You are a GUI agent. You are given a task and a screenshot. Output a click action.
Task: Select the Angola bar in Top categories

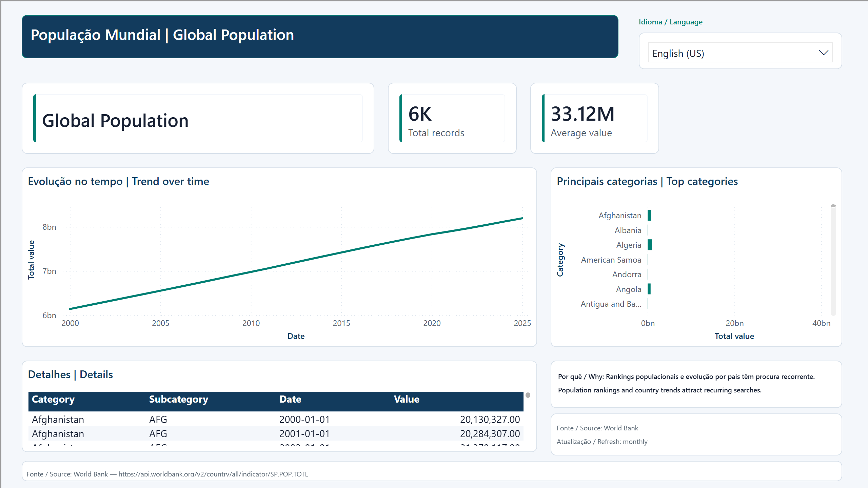[x=649, y=289]
